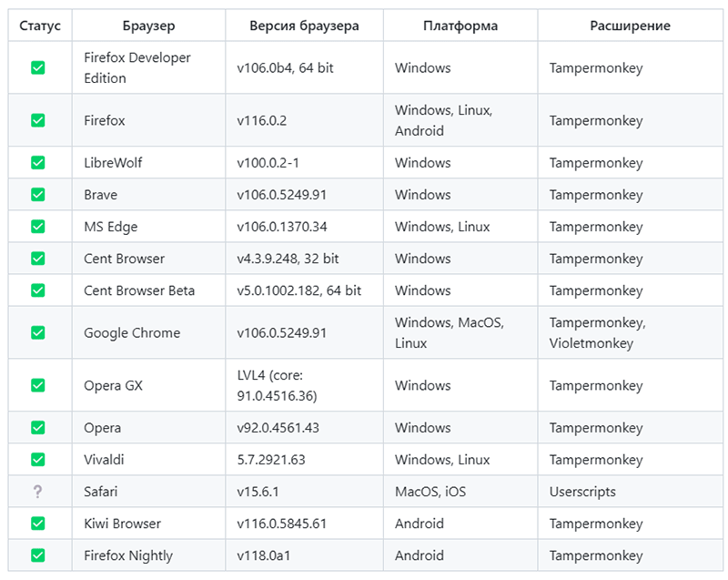This screenshot has height=580, width=728.
Task: Click version v116.0.5845.61 in Kiwi Browser row
Action: click(x=282, y=524)
